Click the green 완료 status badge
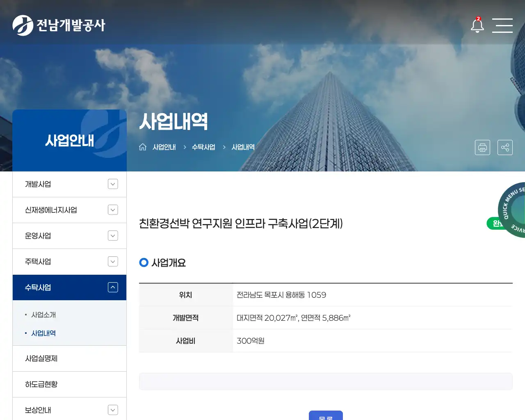525x420 pixels. [x=495, y=224]
